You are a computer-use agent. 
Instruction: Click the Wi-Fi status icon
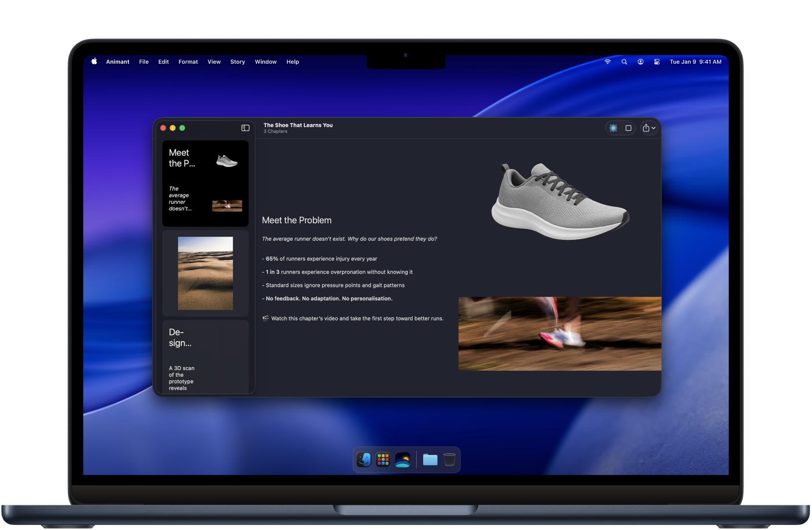tap(608, 62)
